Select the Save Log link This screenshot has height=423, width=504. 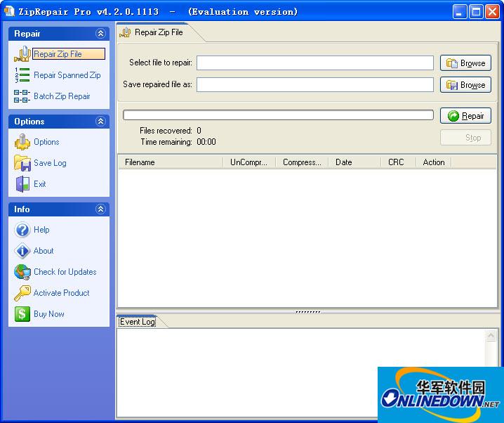pos(50,163)
